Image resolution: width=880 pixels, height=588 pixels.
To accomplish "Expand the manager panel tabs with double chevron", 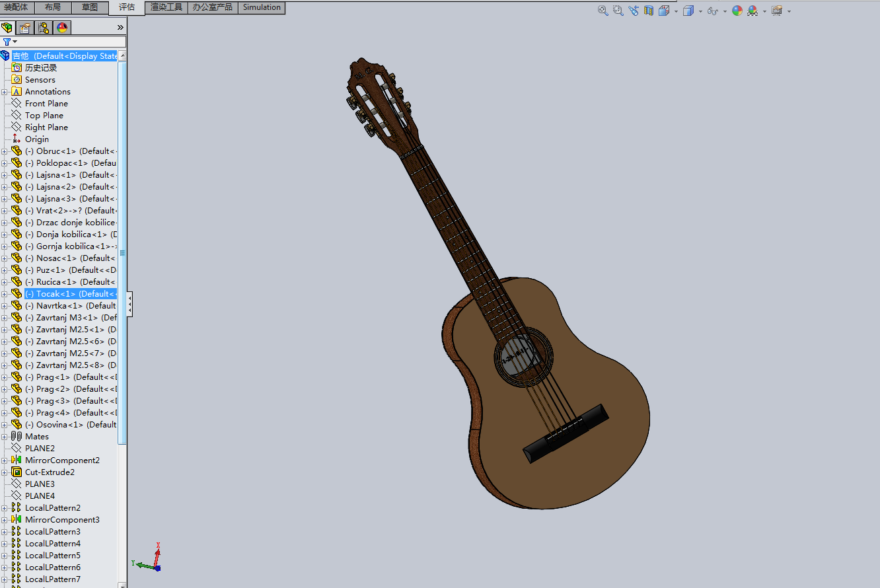I will tap(120, 28).
